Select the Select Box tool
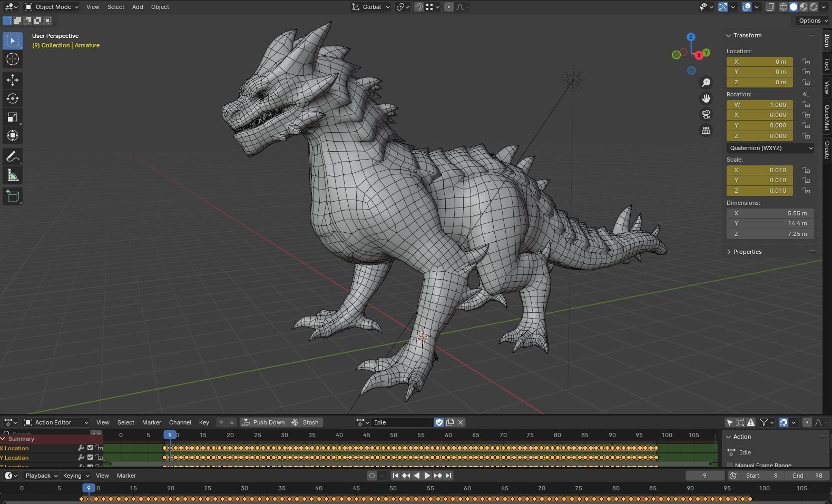This screenshot has width=832, height=504. coord(13,41)
